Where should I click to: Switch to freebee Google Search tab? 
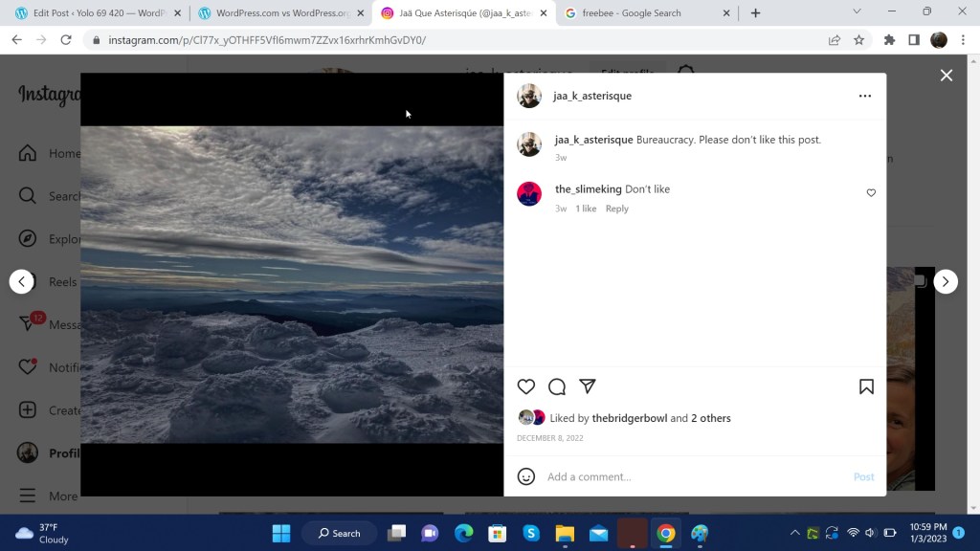pos(639,13)
